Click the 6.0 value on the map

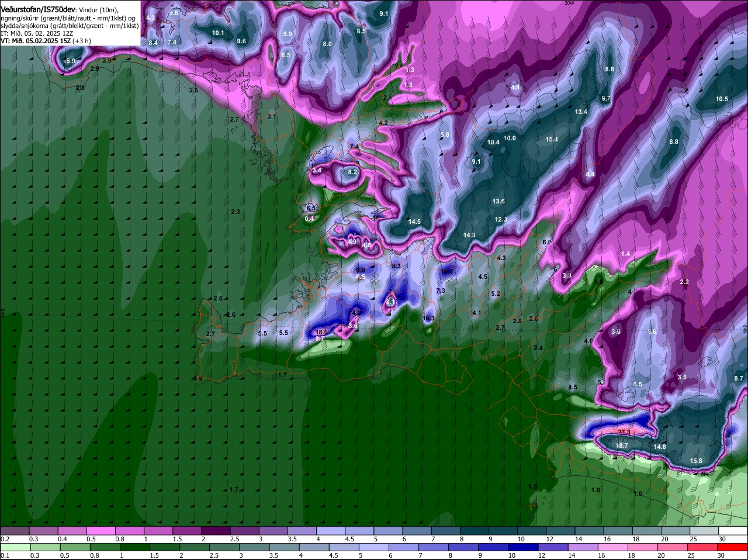tap(547, 241)
